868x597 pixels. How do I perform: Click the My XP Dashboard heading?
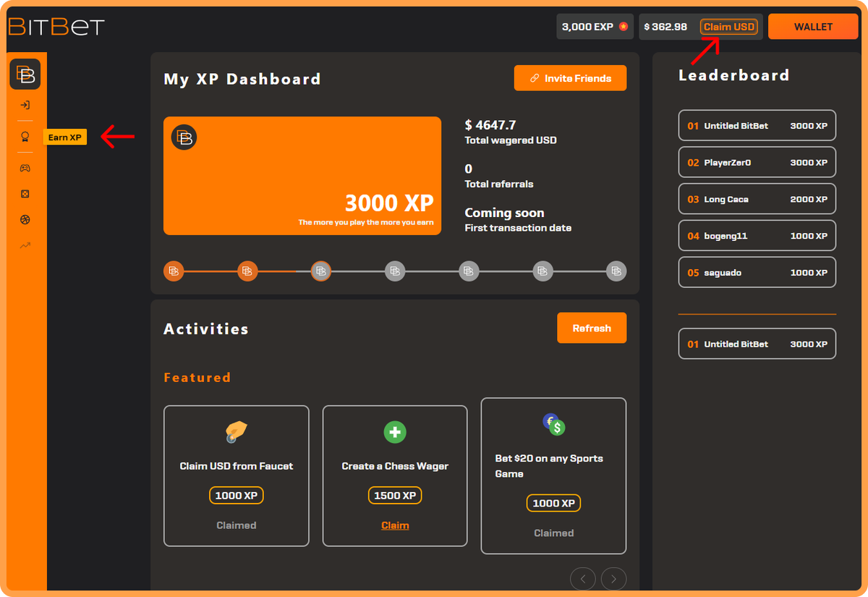tap(242, 79)
